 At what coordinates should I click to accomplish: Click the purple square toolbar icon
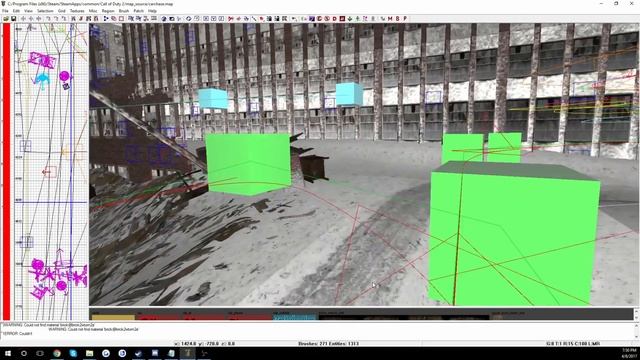point(312,18)
